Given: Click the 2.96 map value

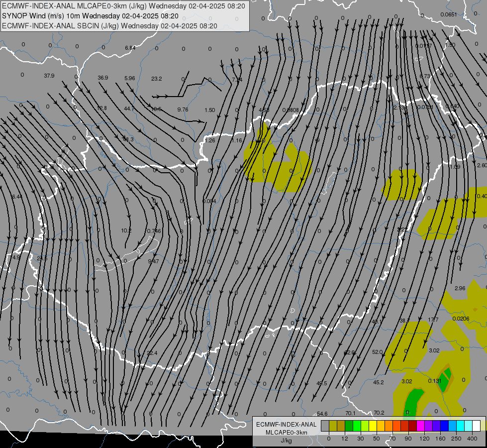Looking at the screenshot, I should pyautogui.click(x=460, y=288).
